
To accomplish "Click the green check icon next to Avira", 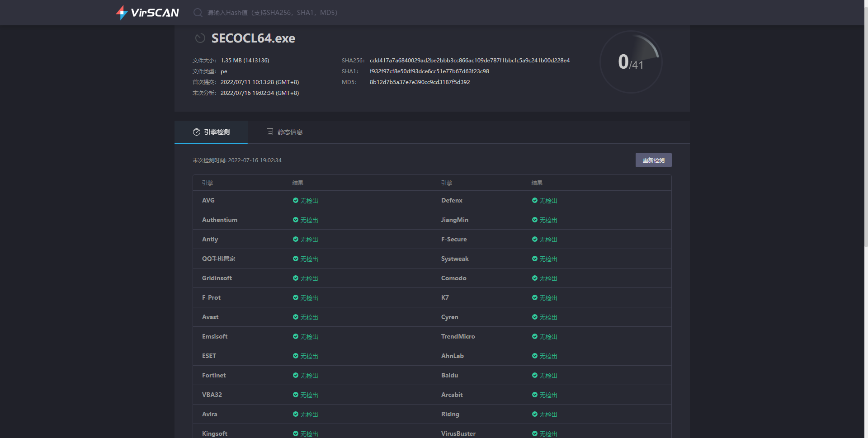I will click(296, 414).
